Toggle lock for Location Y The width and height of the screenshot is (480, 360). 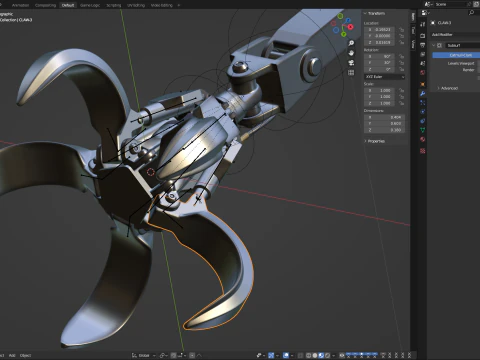click(401, 36)
